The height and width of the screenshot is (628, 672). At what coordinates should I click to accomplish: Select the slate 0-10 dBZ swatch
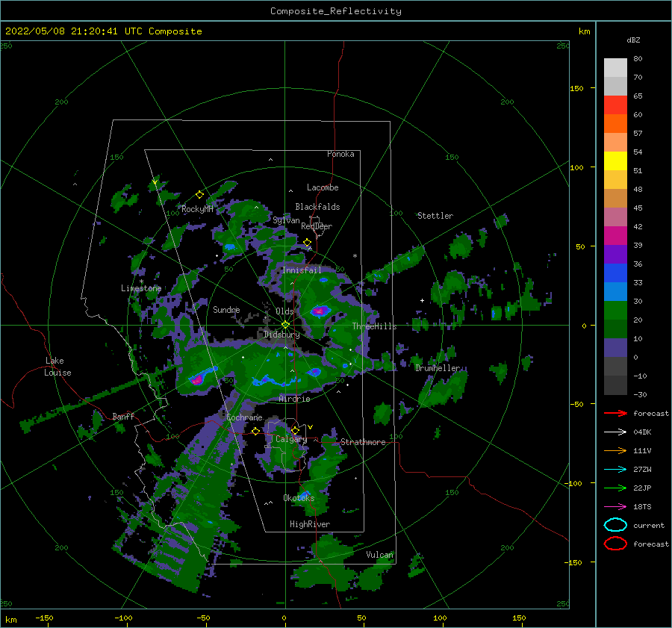tap(615, 348)
